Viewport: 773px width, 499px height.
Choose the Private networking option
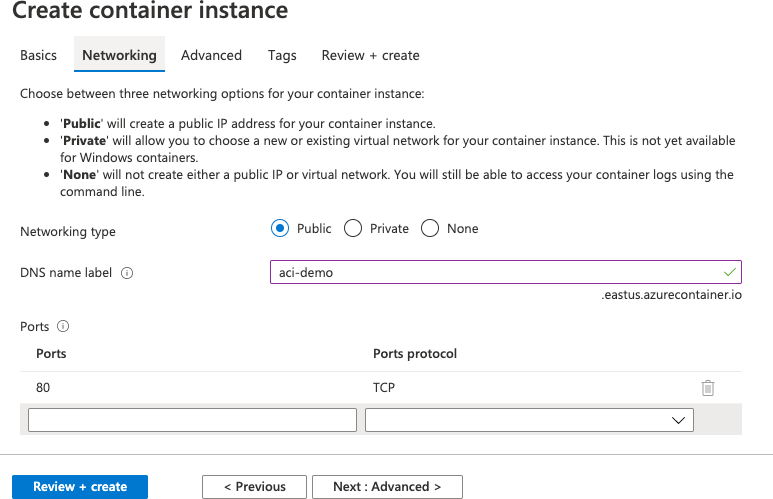click(353, 228)
